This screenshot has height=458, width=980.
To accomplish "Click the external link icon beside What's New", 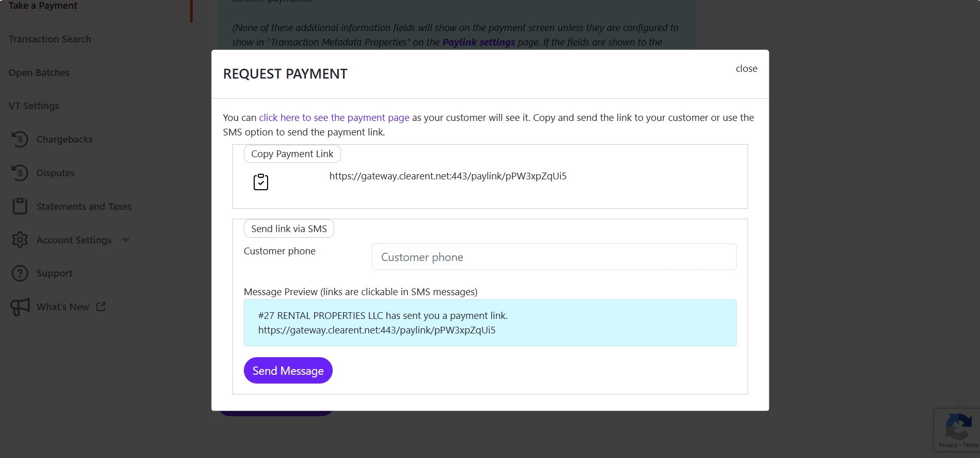I will (101, 307).
